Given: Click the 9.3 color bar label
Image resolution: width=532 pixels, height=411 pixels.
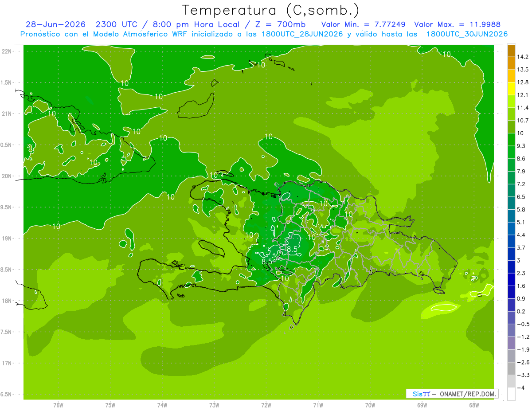Looking at the screenshot, I should (x=521, y=146).
